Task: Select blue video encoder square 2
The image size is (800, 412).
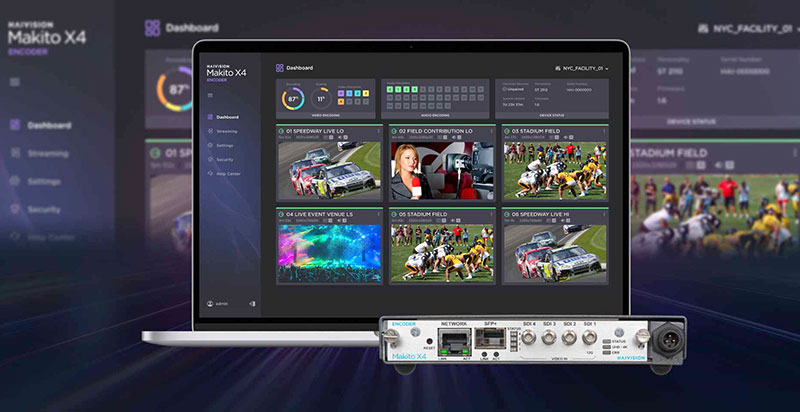Action: click(349, 93)
